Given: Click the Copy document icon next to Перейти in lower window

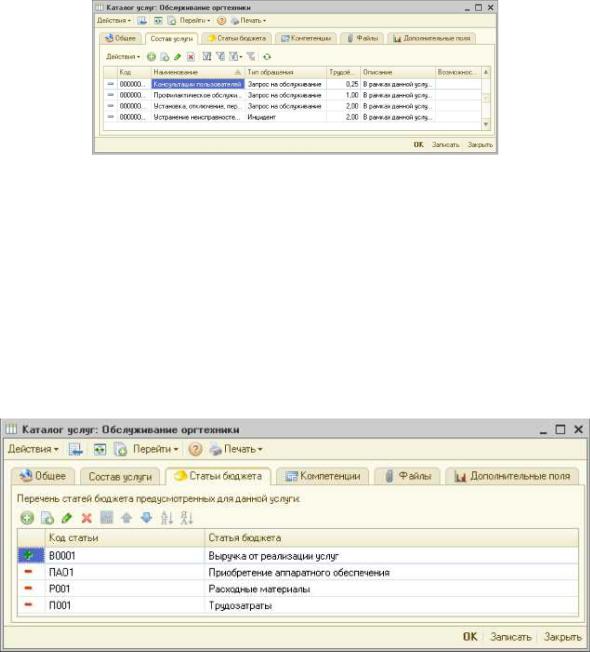Looking at the screenshot, I should pos(121,449).
